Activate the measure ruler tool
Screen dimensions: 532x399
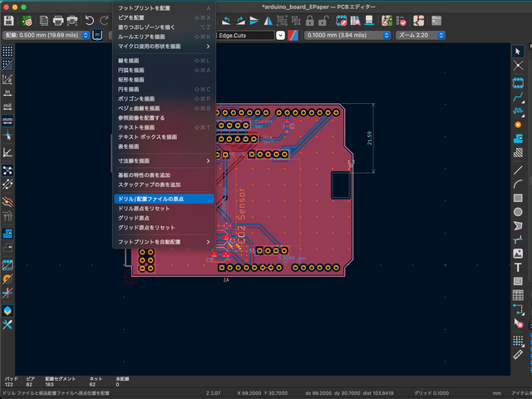(519, 353)
